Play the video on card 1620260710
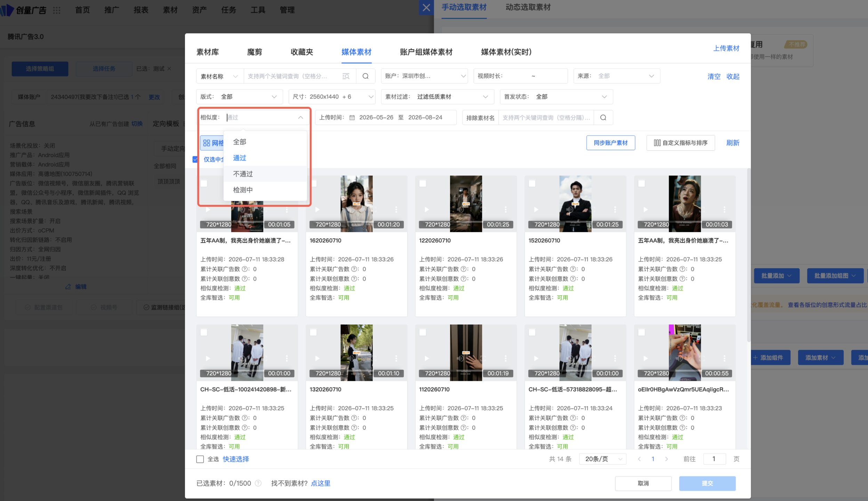Image resolution: width=868 pixels, height=501 pixels. [x=317, y=210]
